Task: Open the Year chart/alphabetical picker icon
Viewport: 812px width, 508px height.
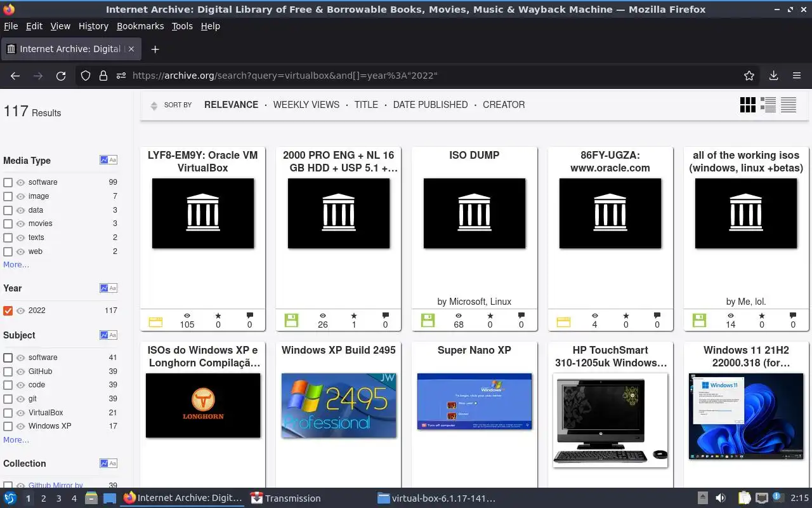Action: pos(108,288)
